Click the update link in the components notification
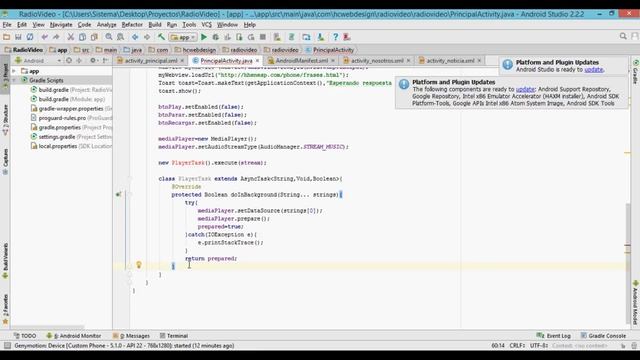Image resolution: width=640 pixels, height=360 pixels. 525,89
